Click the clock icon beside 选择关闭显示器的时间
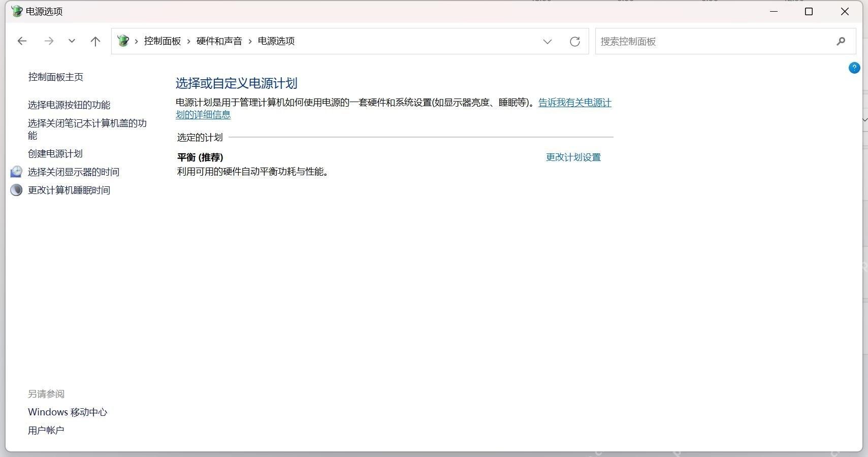The image size is (868, 457). click(x=16, y=172)
